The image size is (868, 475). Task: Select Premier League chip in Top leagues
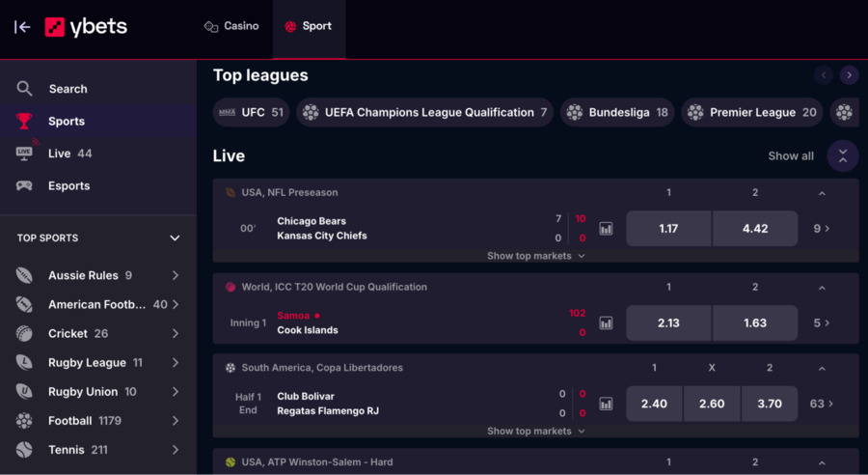click(x=752, y=112)
